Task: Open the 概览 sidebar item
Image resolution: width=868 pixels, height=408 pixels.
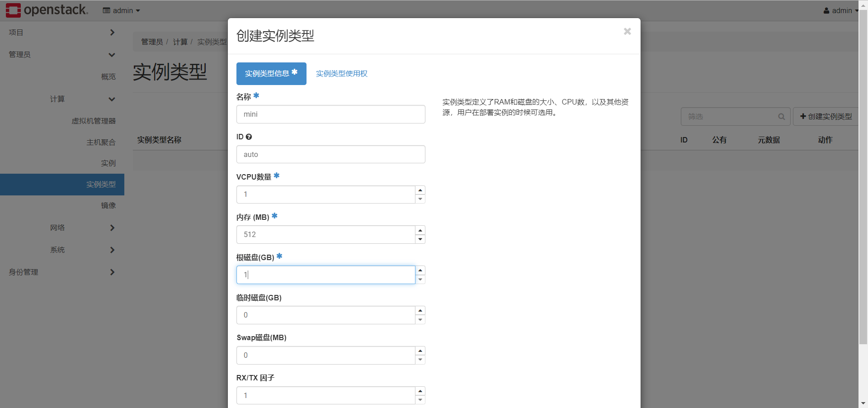Action: click(x=108, y=77)
